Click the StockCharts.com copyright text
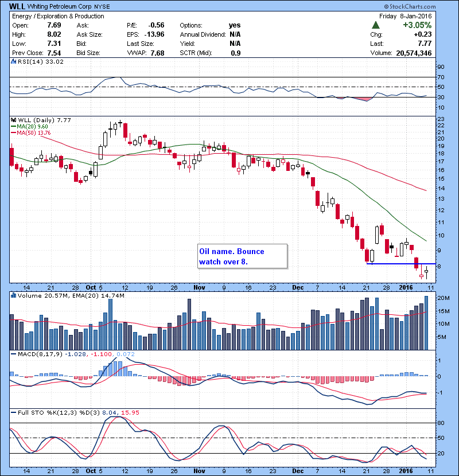The image size is (459, 476). click(410, 6)
